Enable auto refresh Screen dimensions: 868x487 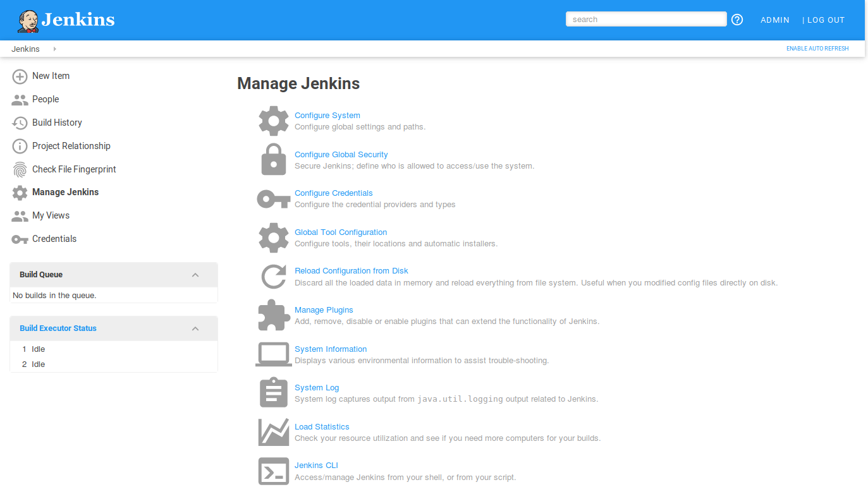[817, 48]
